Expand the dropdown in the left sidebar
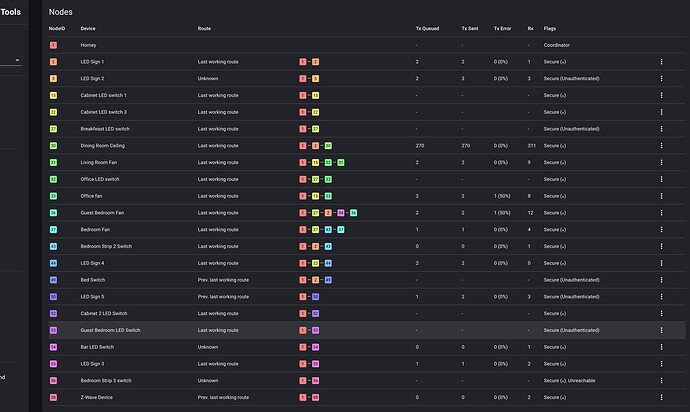The image size is (690, 412). tap(17, 60)
